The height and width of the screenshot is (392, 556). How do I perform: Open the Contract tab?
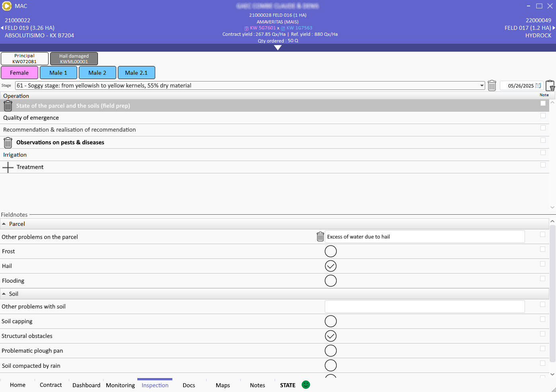coord(51,385)
